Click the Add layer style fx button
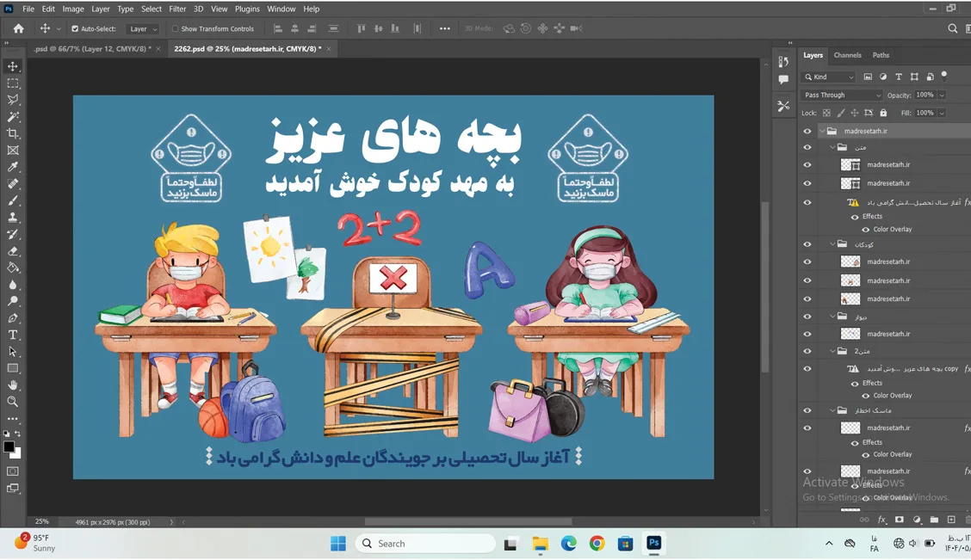 [881, 520]
